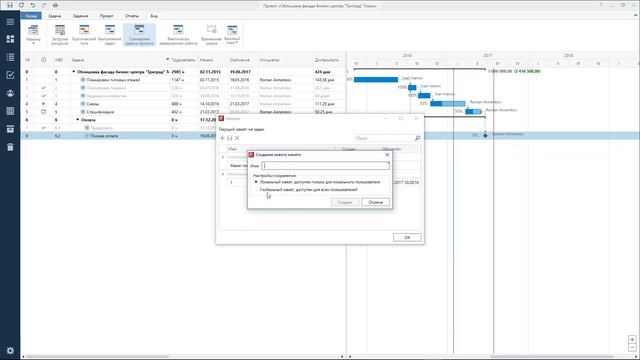Open the dashboard tiles icon in sidebar
Image resolution: width=640 pixels, height=360 pixels.
pyautogui.click(x=10, y=39)
